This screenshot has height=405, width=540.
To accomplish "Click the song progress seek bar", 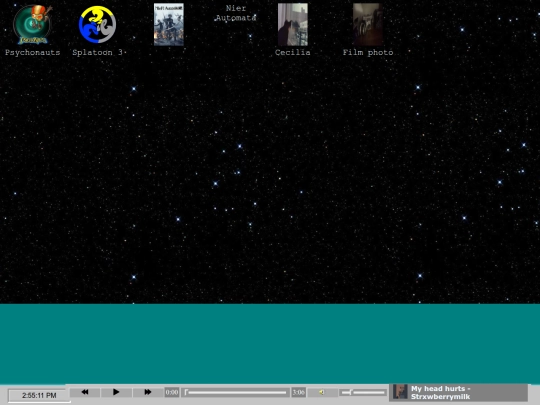I will tap(236, 392).
